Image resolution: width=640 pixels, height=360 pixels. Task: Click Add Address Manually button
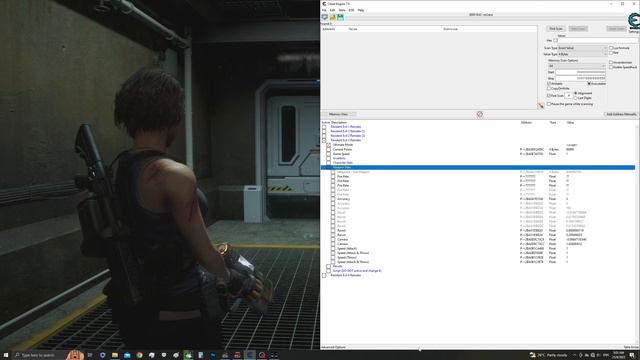(x=621, y=114)
